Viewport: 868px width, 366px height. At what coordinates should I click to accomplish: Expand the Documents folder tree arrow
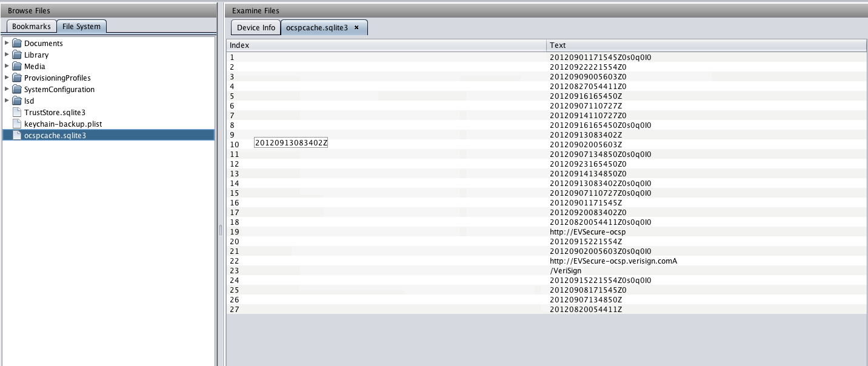click(7, 43)
